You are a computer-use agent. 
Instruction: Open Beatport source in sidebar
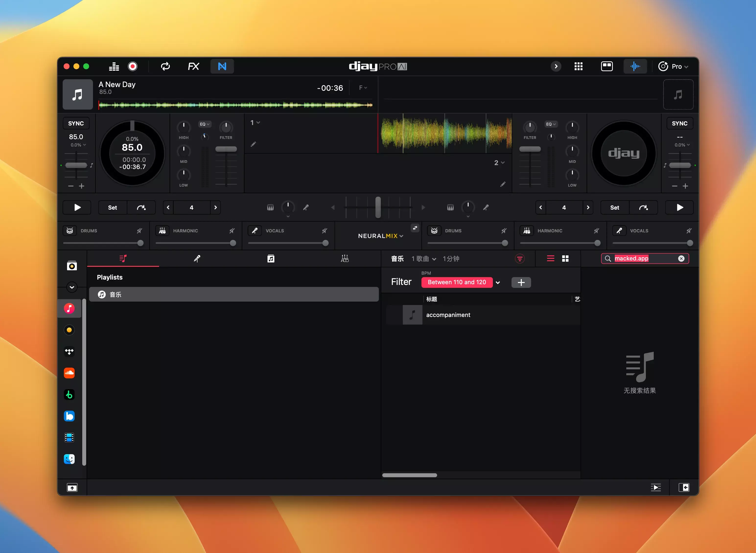tap(69, 395)
